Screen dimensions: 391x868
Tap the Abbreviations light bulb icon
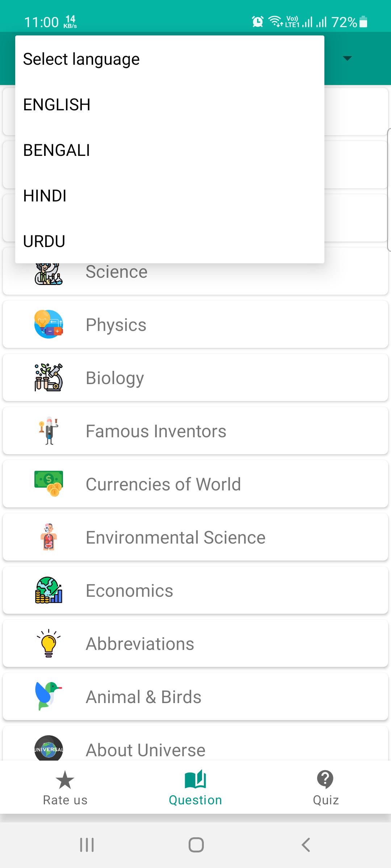tap(49, 643)
